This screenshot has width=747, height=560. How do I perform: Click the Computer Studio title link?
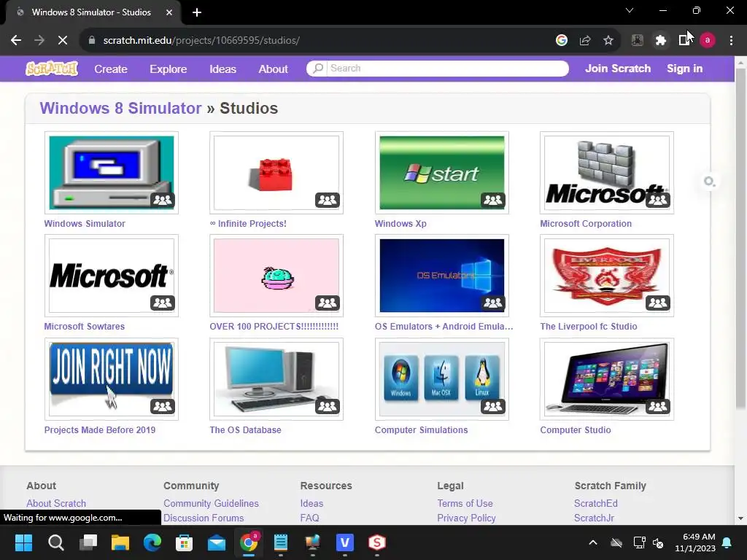(x=575, y=430)
